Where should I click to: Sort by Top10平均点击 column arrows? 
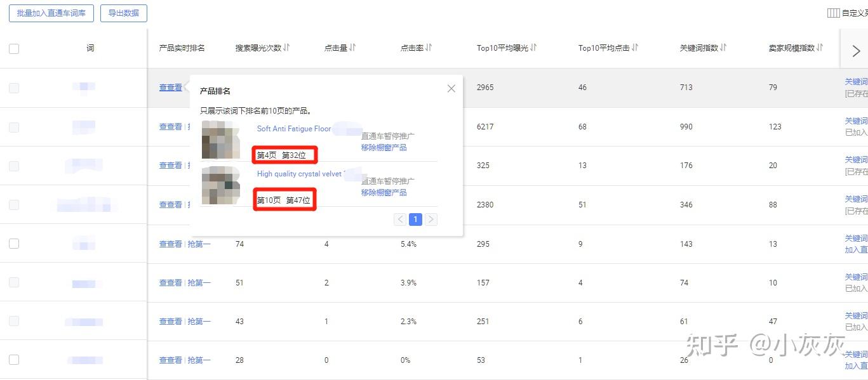[x=635, y=48]
